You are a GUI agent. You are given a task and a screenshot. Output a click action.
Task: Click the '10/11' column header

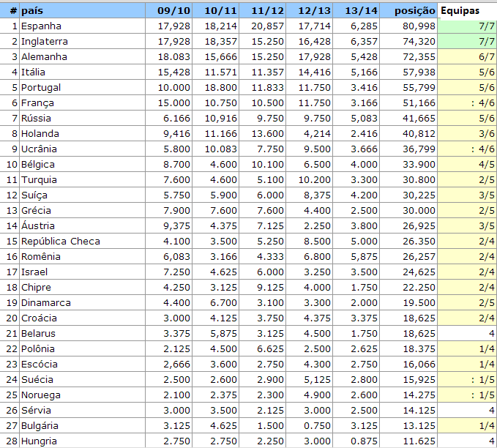pos(215,11)
